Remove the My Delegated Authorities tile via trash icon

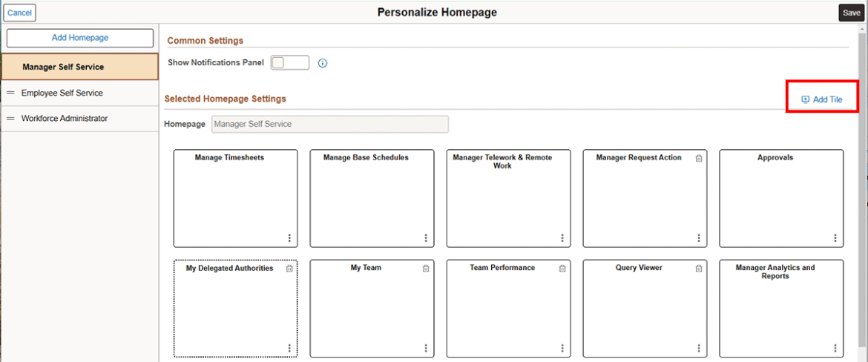point(289,269)
